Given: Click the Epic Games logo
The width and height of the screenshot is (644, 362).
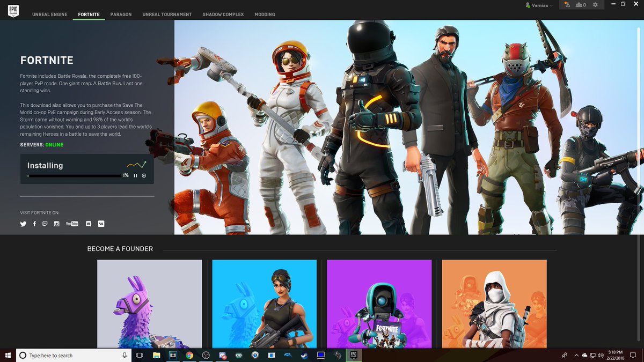Looking at the screenshot, I should click(x=13, y=10).
